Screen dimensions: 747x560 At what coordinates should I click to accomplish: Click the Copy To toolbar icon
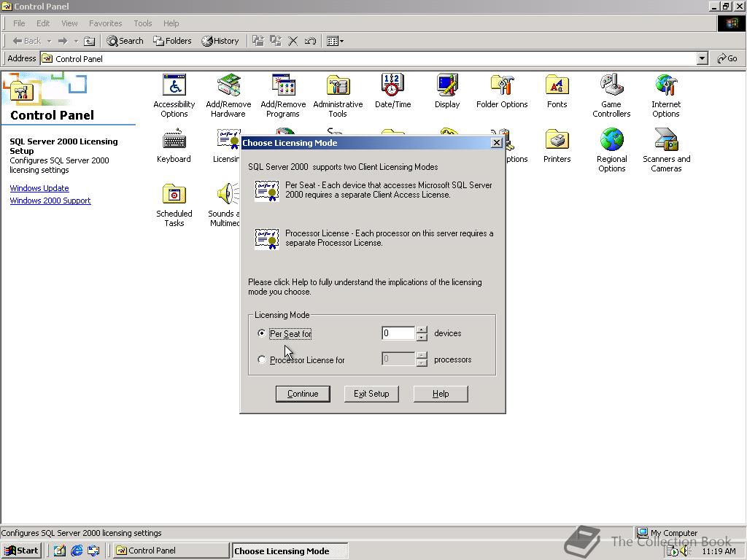(275, 41)
